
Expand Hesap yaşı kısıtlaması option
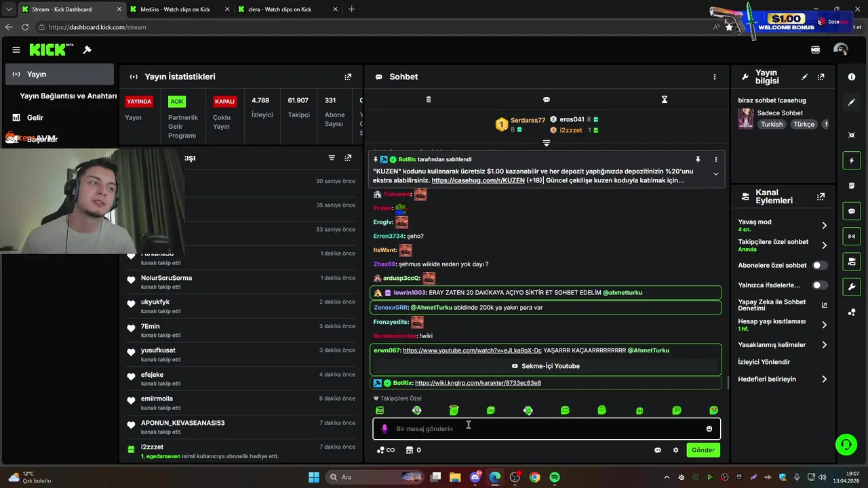click(824, 325)
